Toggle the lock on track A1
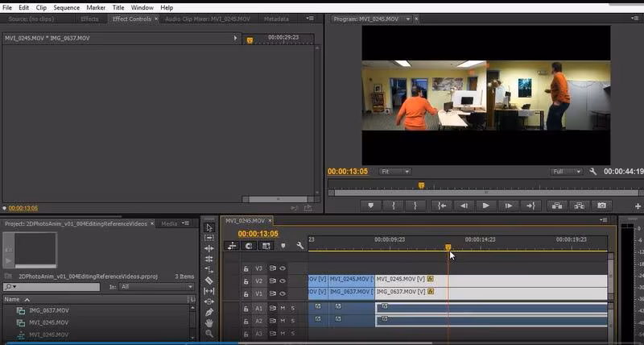Screen dimensions: 644x345 tap(246, 309)
